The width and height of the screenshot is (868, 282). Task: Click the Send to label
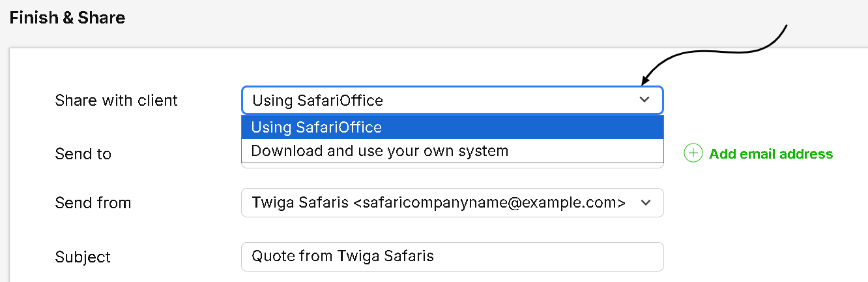coord(83,154)
